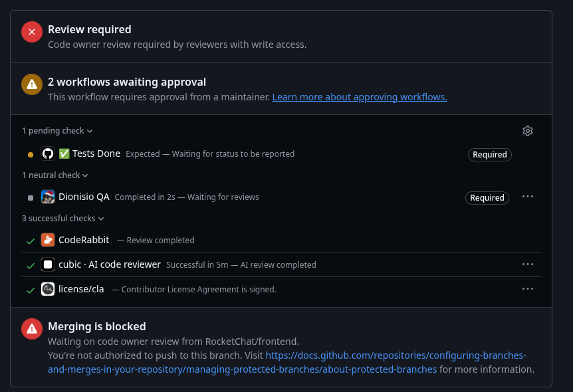Open the three-dot menu for cubic reviewer
This screenshot has height=392, width=573.
527,264
